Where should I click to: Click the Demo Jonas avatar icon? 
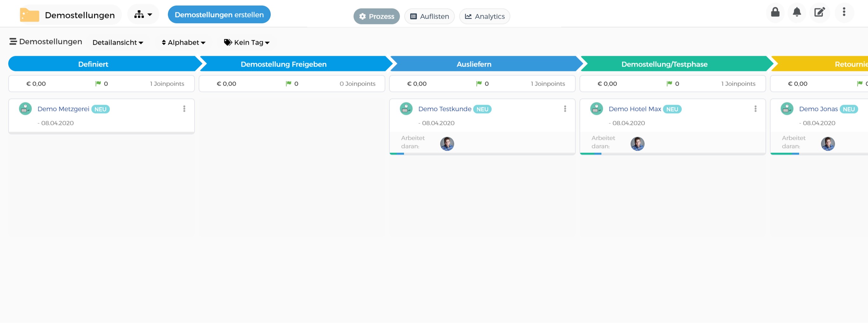(x=787, y=109)
